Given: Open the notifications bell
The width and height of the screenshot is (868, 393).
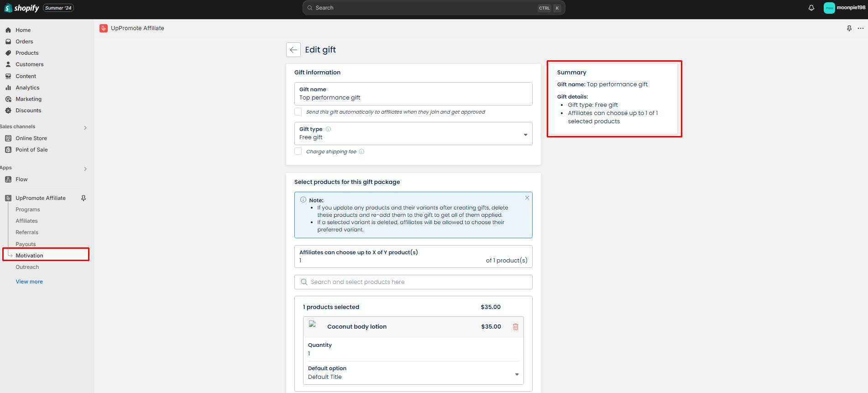Looking at the screenshot, I should pos(811,8).
